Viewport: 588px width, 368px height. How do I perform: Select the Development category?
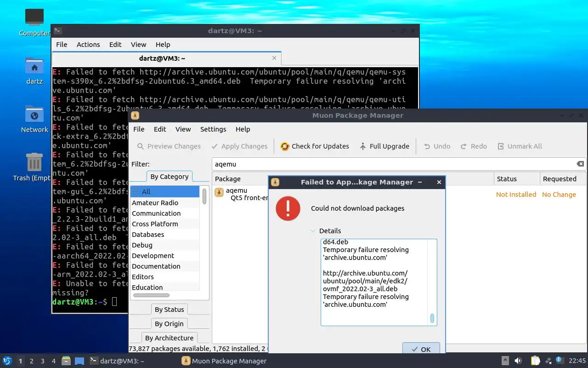tap(165, 256)
